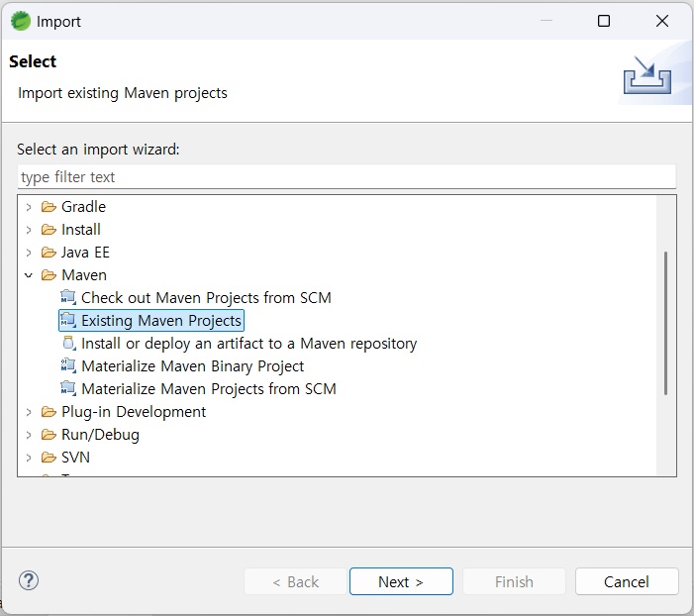
Task: Click the disabled < Back button
Action: [295, 581]
